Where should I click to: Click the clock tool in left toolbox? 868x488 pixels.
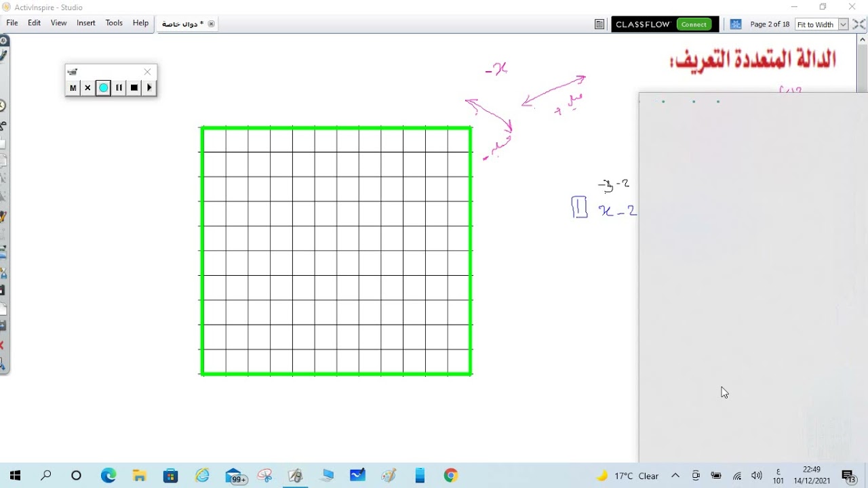pyautogui.click(x=2, y=106)
